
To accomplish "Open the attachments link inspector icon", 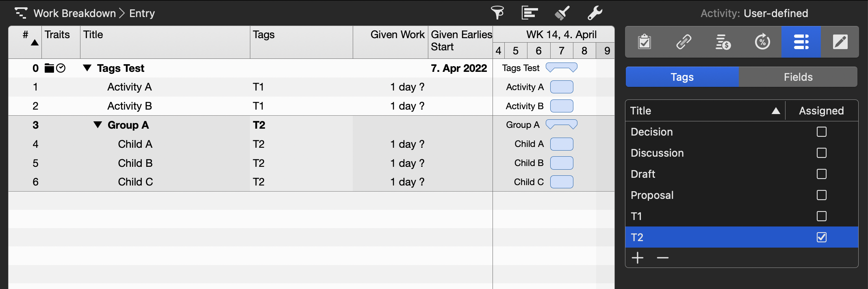I will pyautogui.click(x=683, y=41).
